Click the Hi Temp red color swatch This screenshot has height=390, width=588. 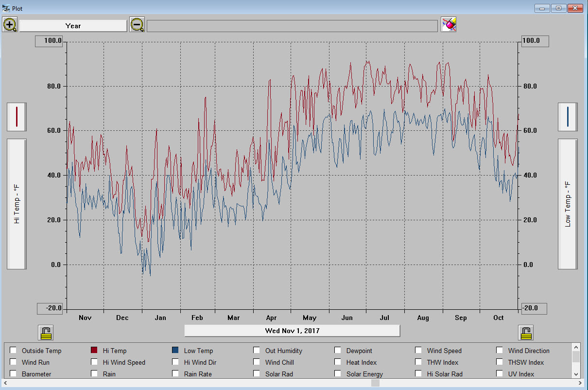tap(94, 350)
